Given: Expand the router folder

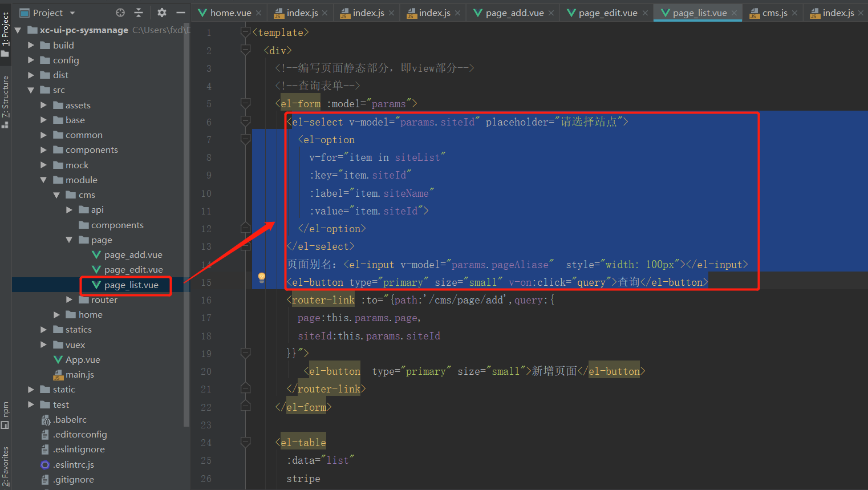Looking at the screenshot, I should pos(69,299).
